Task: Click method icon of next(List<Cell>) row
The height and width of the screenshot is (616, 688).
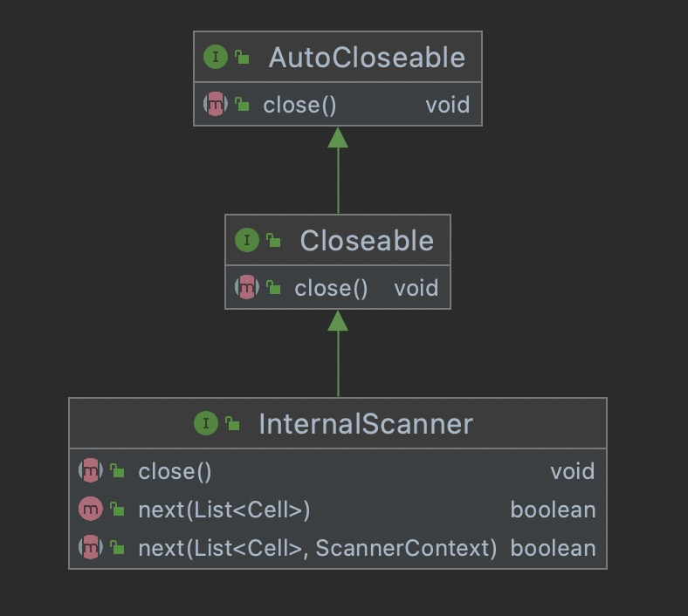Action: 90,510
